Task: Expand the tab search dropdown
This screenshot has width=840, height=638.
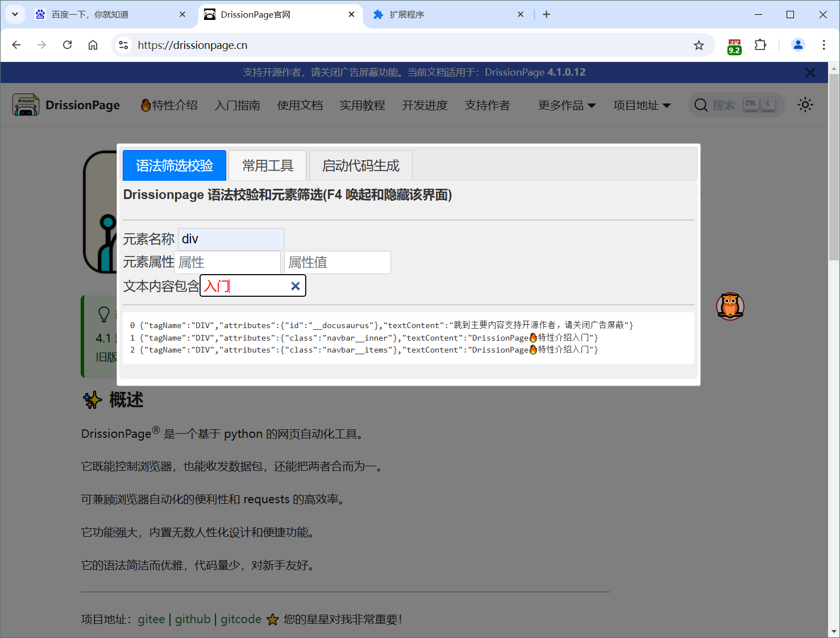Action: [15, 14]
